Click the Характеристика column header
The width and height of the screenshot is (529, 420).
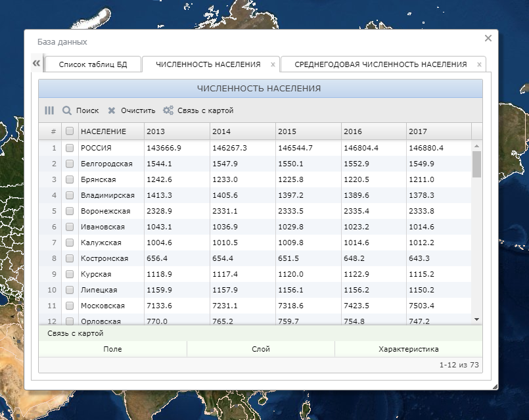point(408,349)
